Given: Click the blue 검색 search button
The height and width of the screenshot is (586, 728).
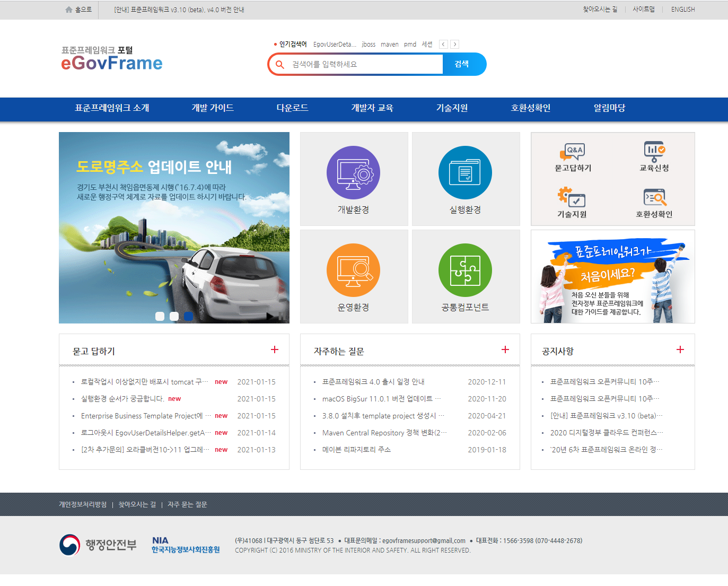Looking at the screenshot, I should tap(463, 64).
